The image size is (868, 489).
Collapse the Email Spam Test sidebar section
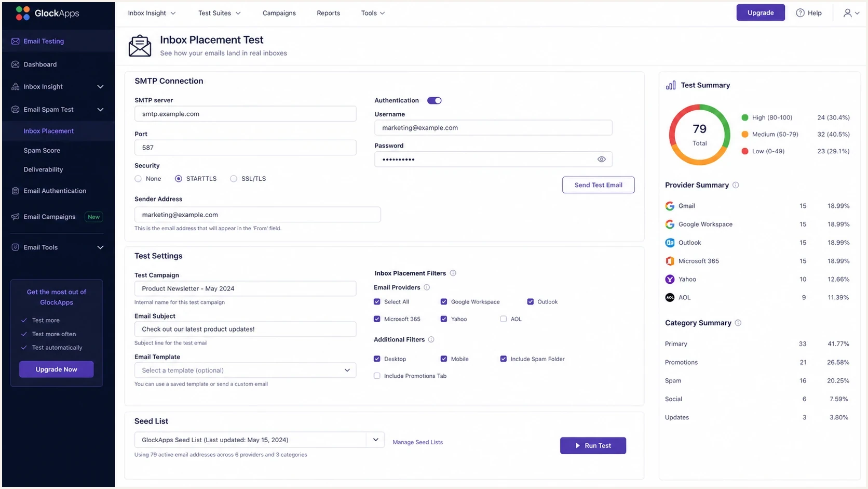point(100,110)
